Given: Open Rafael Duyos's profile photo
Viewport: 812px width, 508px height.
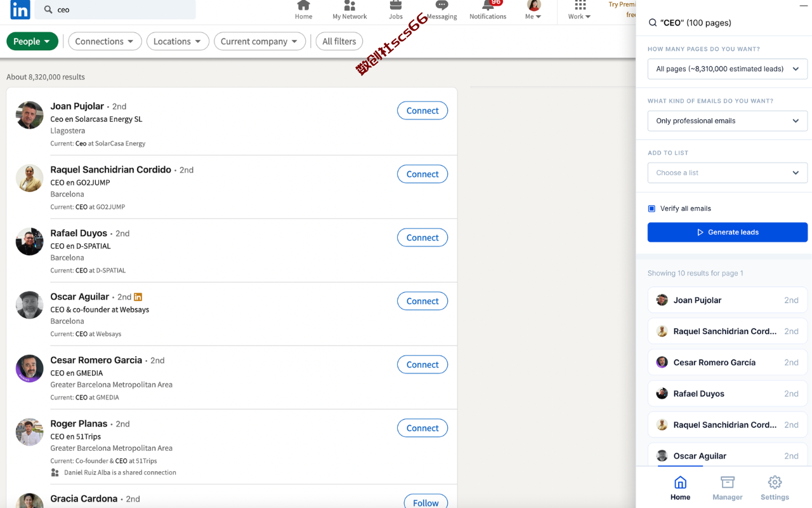Looking at the screenshot, I should point(30,242).
